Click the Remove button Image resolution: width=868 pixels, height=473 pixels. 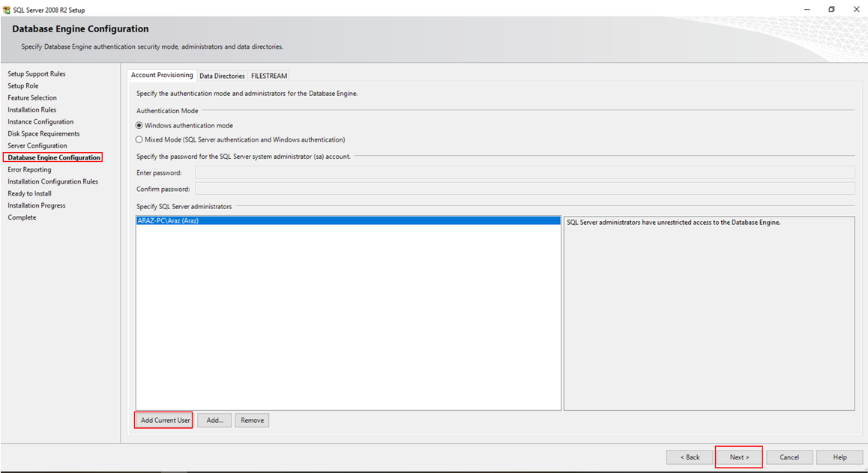coord(253,421)
